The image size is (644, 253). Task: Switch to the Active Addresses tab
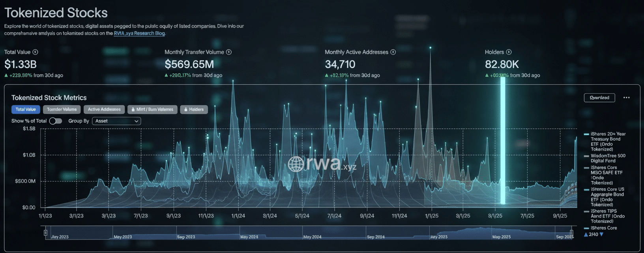click(104, 110)
